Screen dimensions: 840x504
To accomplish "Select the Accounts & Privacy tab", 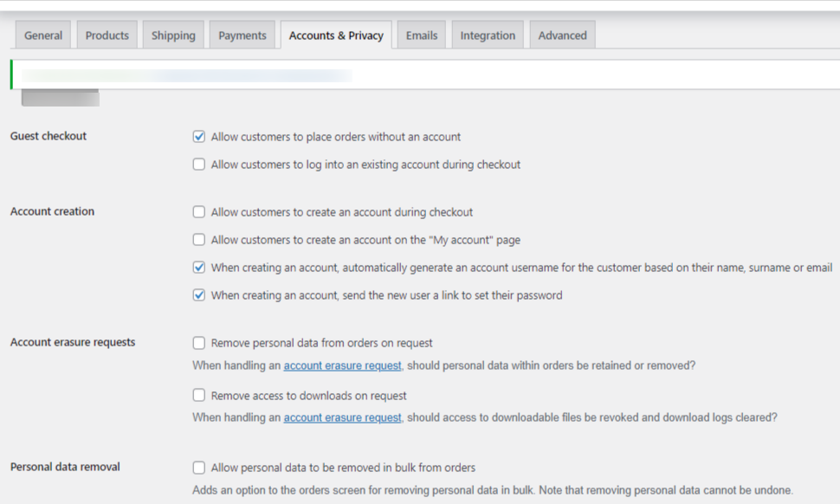I will (x=336, y=36).
